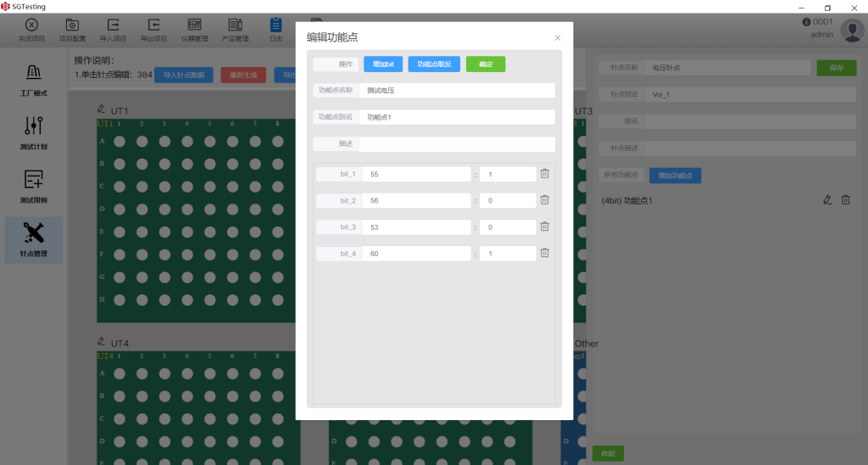
Task: Click the 功能点名称 input field
Action: tap(457, 90)
